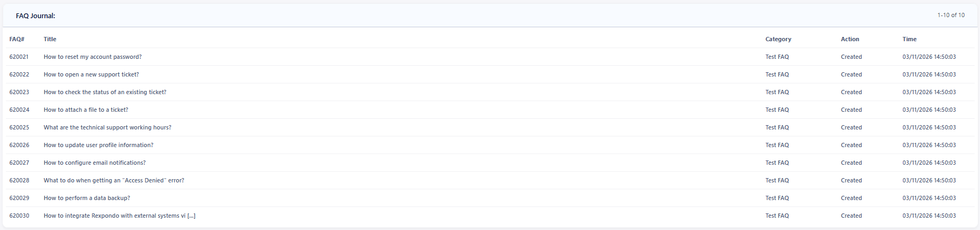Click the Action column header

(x=850, y=39)
